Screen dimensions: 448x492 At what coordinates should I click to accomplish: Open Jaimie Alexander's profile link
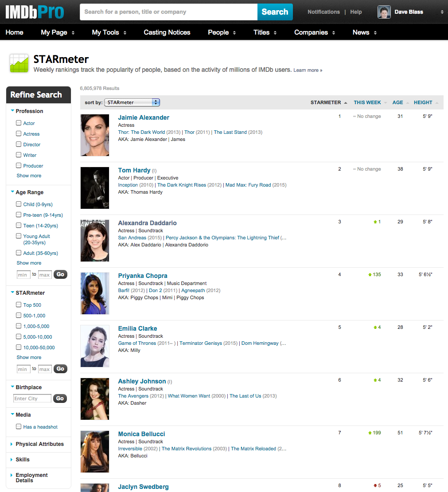pyautogui.click(x=144, y=117)
